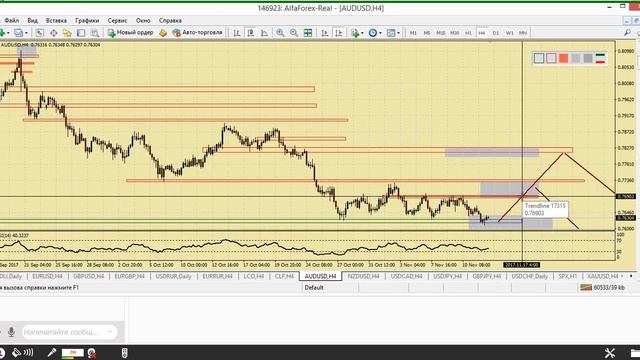Zoom out the chart with minus magnifier
This screenshot has height=360, width=640.
[x=294, y=33]
